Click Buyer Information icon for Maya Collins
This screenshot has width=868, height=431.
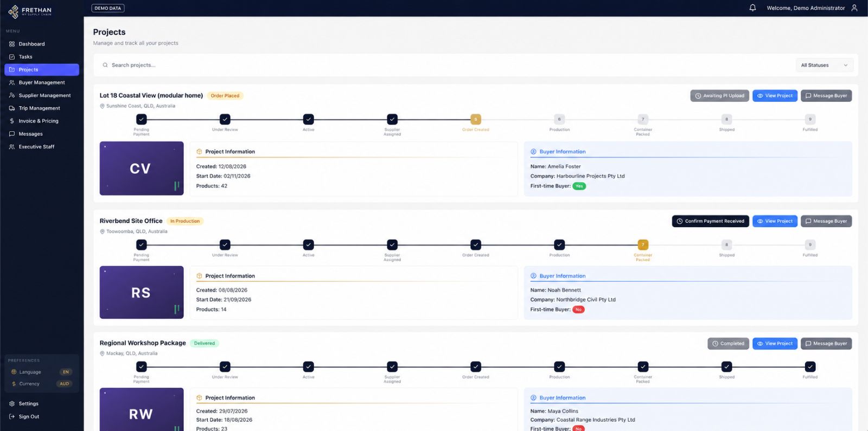(533, 398)
